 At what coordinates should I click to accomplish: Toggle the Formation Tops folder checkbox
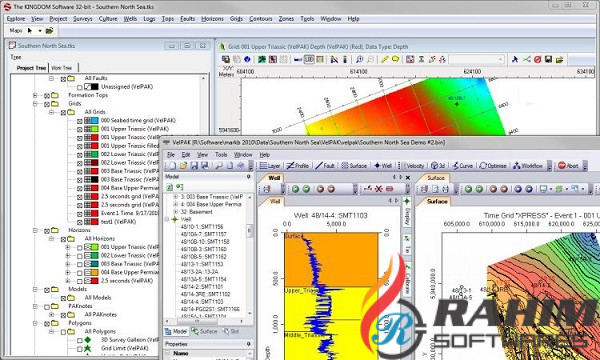[47, 95]
